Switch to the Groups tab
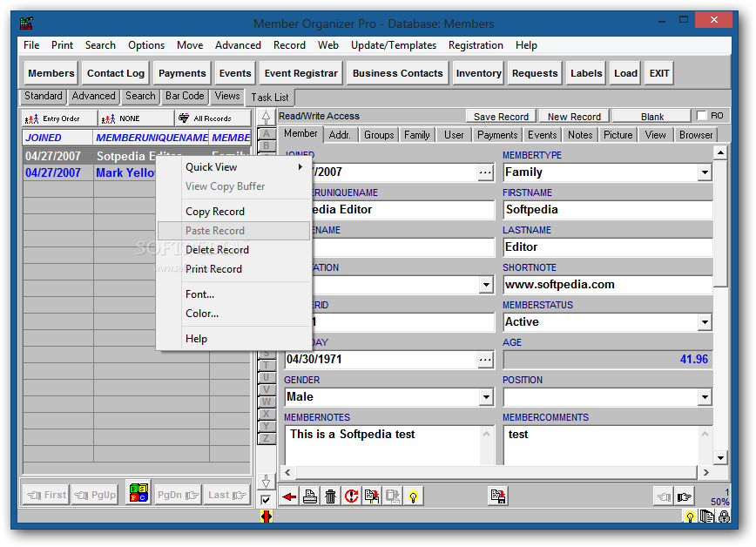The height and width of the screenshot is (547, 756). pos(379,135)
